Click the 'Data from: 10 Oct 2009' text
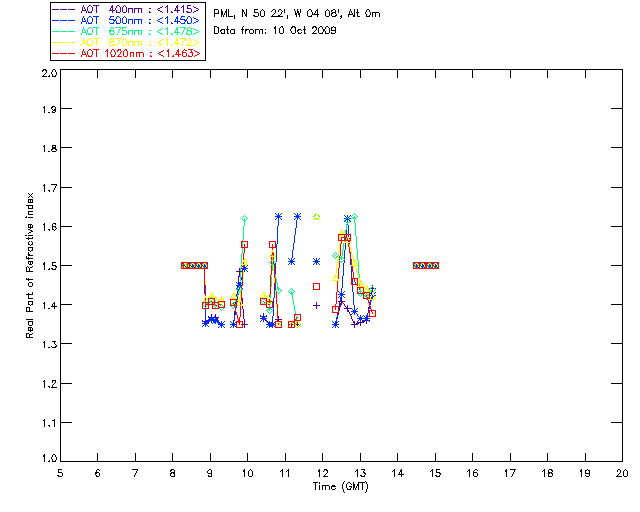The height and width of the screenshot is (512, 640). tap(275, 31)
